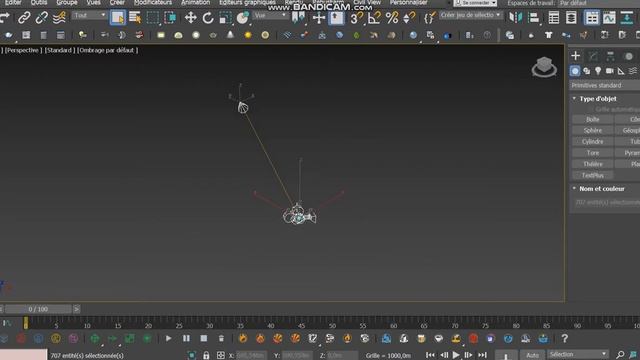
Task: Click the Théière primitive button
Action: 593,164
